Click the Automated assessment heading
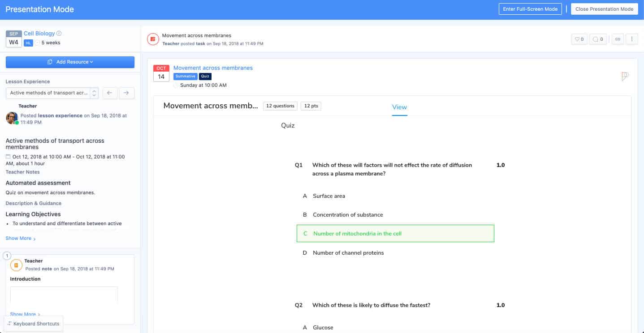Viewport: 644px width, 333px height. pyautogui.click(x=38, y=183)
